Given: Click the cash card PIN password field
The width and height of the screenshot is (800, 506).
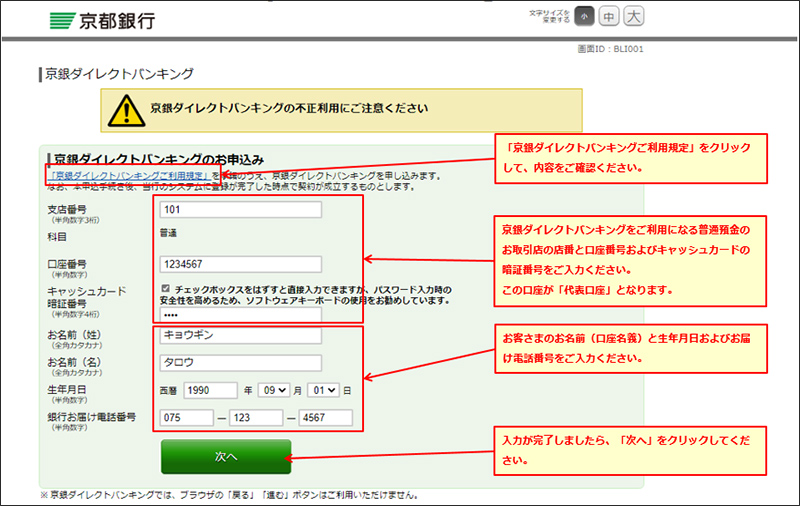Looking at the screenshot, I should [x=240, y=315].
